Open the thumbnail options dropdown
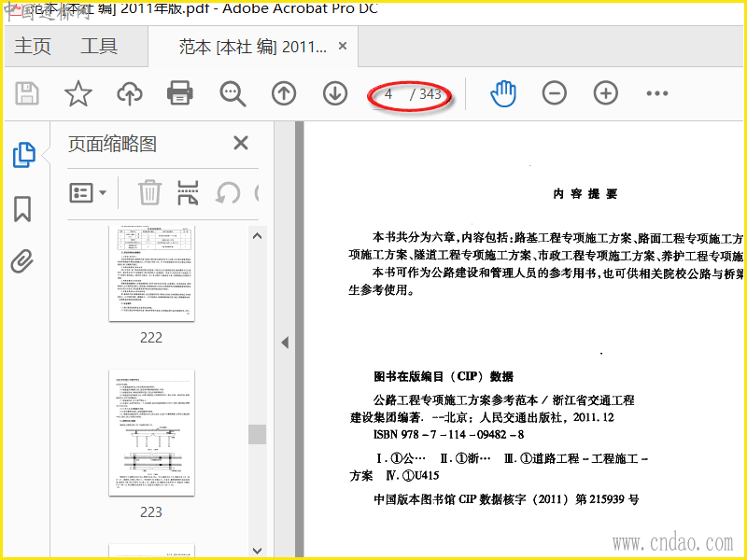This screenshot has height=560, width=747. pyautogui.click(x=88, y=193)
